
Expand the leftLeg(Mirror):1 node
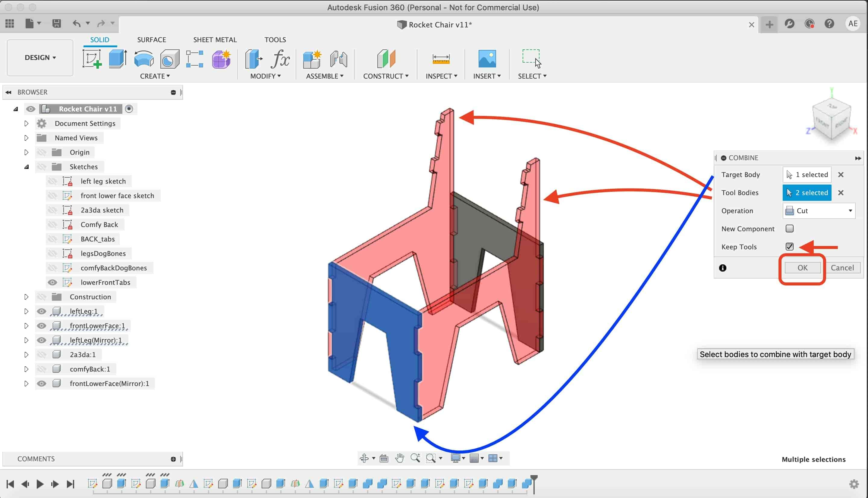26,340
